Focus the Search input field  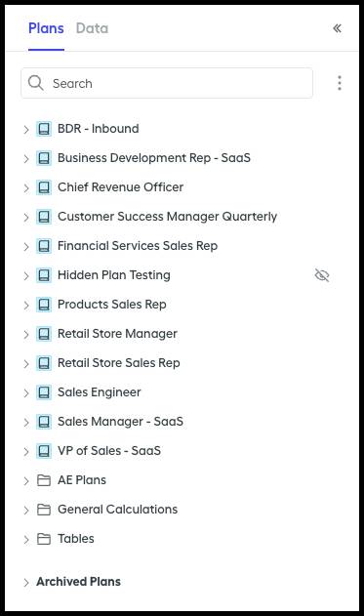tap(167, 83)
